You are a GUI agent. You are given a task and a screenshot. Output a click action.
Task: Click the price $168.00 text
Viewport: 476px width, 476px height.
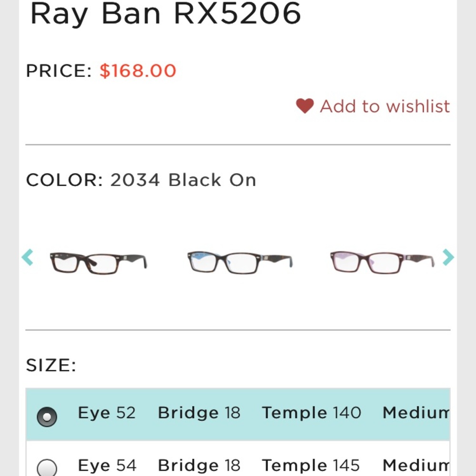[x=137, y=70]
